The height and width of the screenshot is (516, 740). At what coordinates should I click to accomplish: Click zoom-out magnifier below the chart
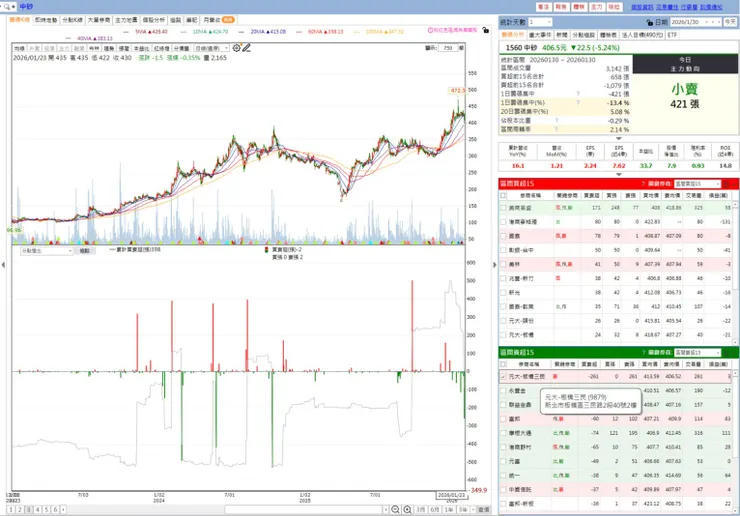395,509
